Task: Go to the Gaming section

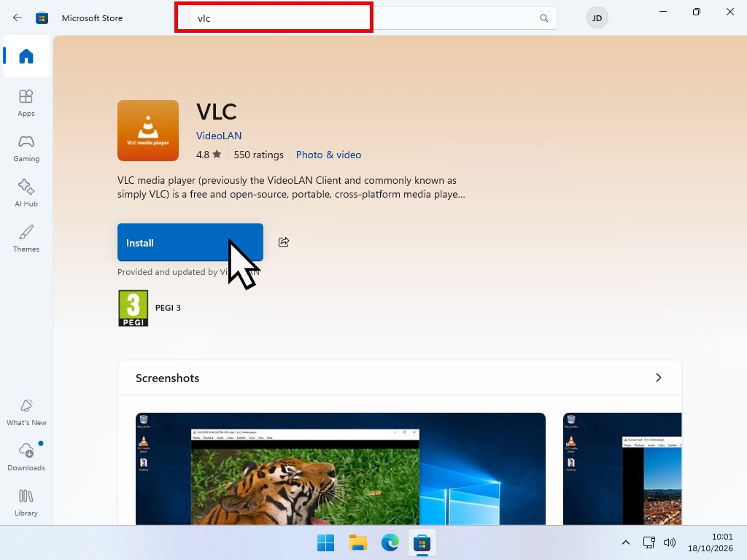Action: 26,148
